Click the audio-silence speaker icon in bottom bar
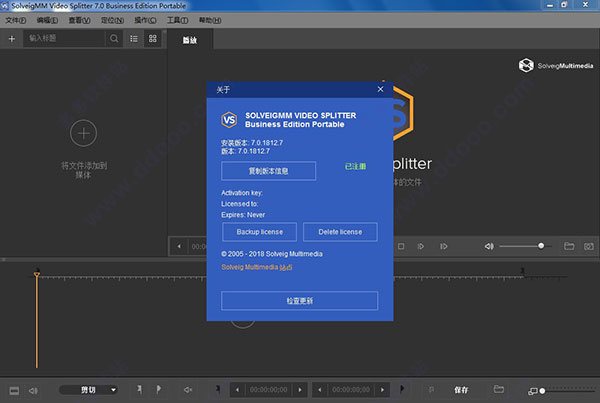600x403 pixels. (x=188, y=390)
